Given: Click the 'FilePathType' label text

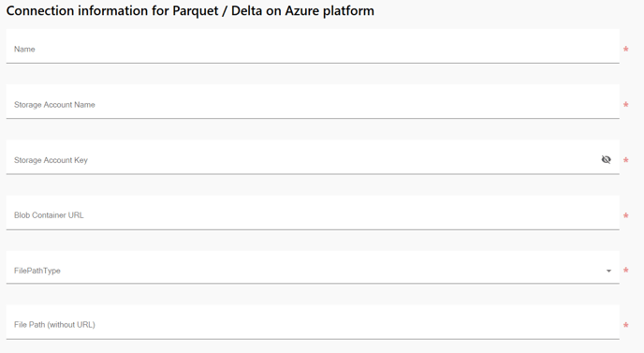Looking at the screenshot, I should (x=37, y=271).
